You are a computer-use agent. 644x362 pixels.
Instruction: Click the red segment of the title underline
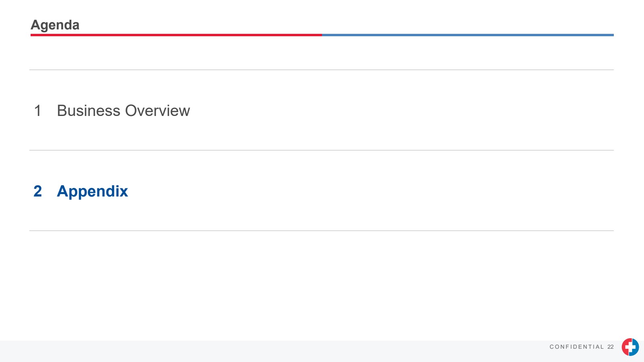[x=176, y=35]
